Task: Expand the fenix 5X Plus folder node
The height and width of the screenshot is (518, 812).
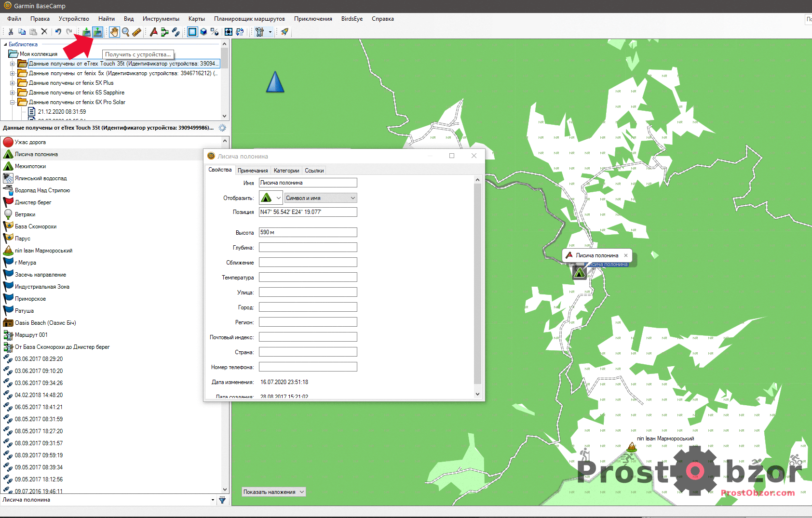Action: click(x=13, y=83)
